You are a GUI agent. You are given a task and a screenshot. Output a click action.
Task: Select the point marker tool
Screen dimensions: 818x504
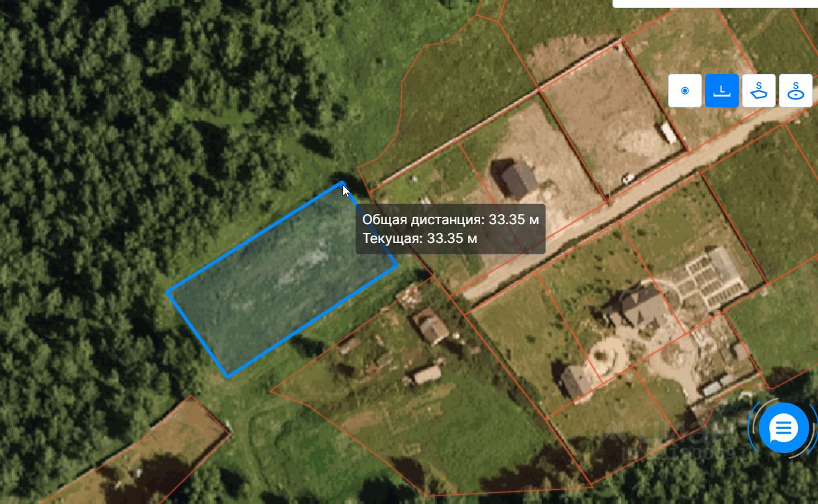pos(685,91)
